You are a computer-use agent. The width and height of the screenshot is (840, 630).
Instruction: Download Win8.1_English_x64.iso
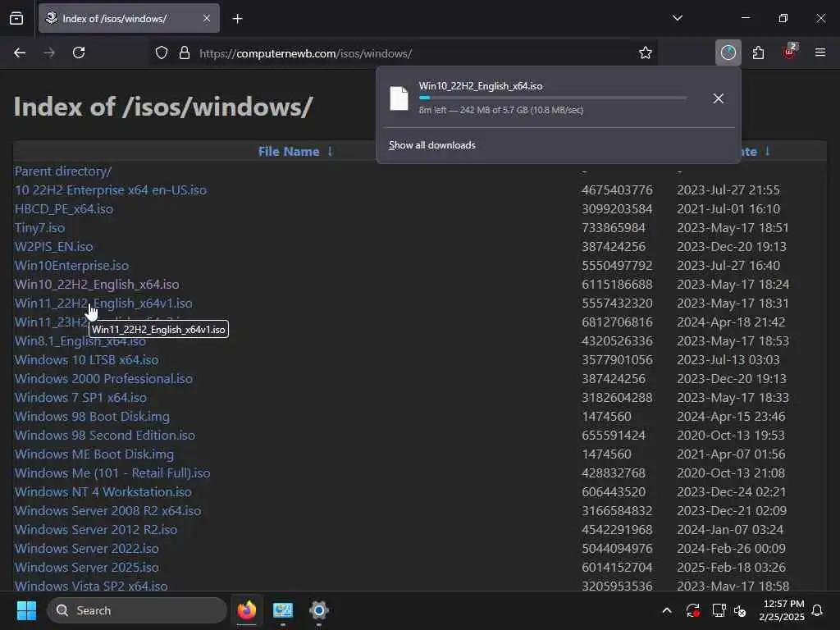point(80,341)
